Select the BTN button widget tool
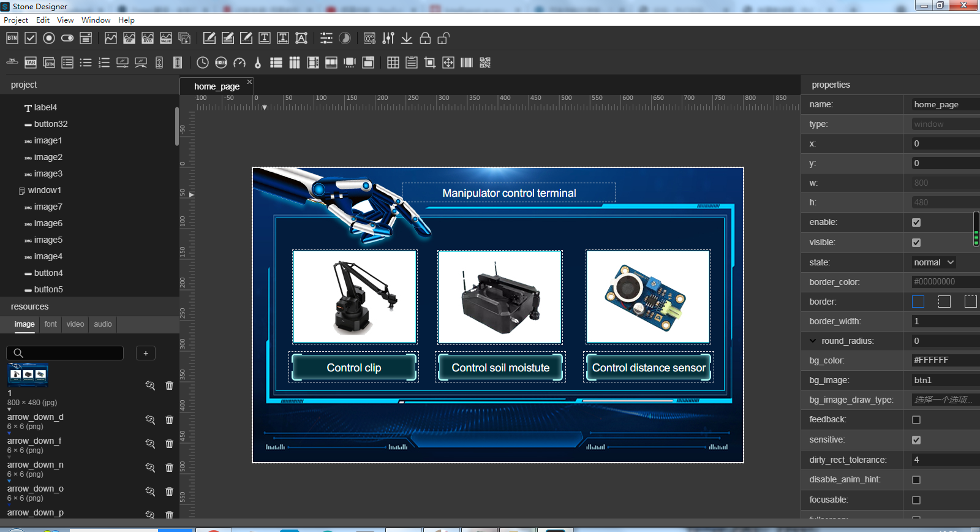The image size is (980, 532). point(12,38)
